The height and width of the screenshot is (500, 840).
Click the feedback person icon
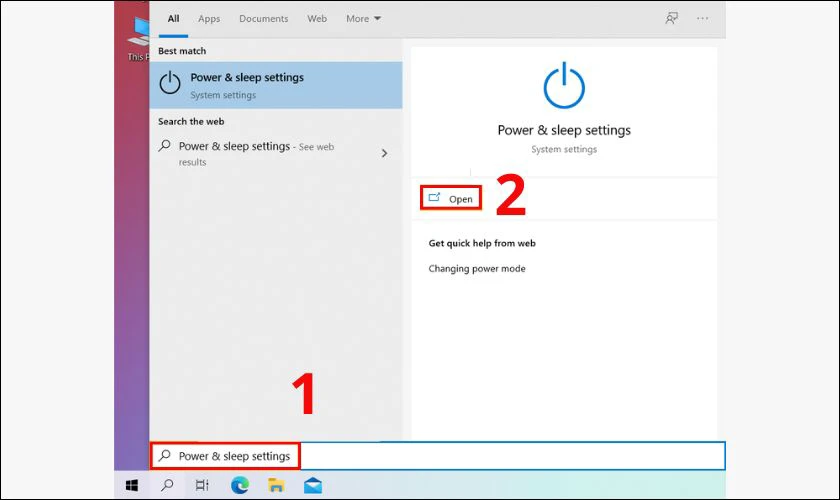[x=671, y=19]
